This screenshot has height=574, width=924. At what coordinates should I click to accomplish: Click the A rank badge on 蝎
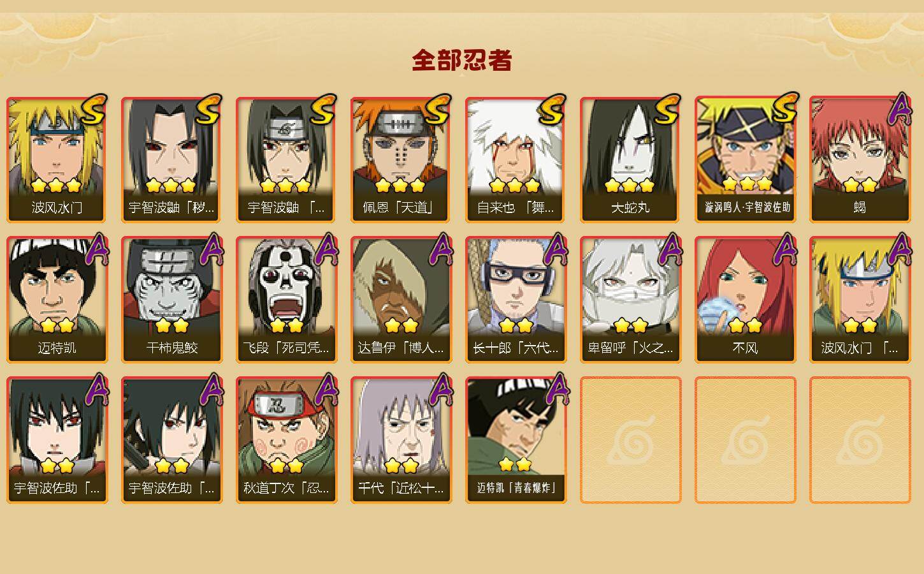click(899, 108)
